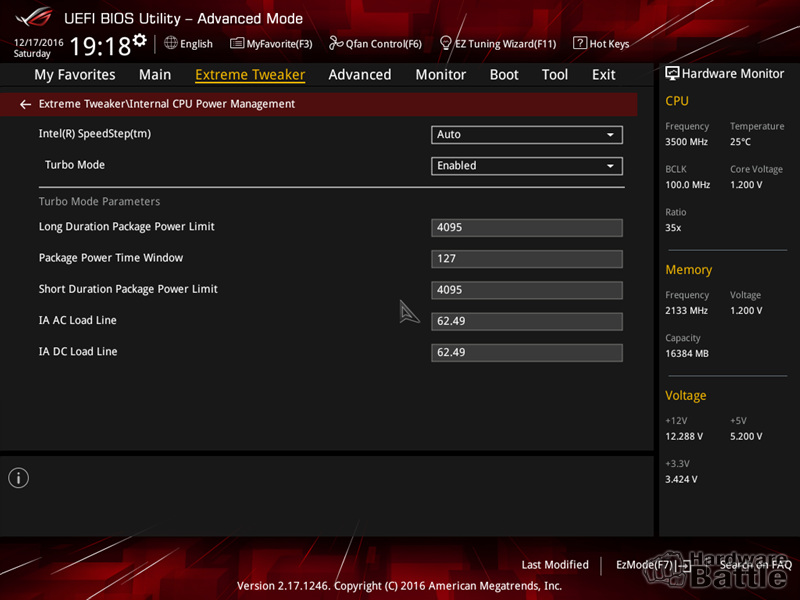
Task: Click the ROG logo in the header
Action: 34,18
